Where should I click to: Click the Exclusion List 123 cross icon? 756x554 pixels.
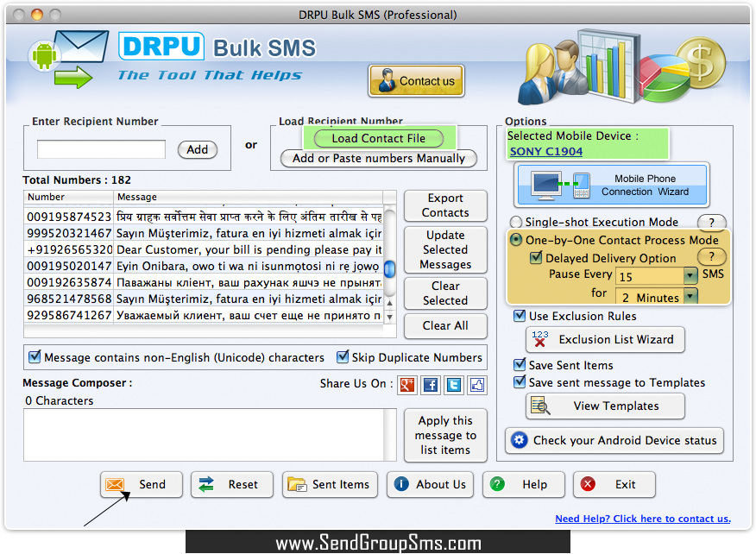coord(540,339)
